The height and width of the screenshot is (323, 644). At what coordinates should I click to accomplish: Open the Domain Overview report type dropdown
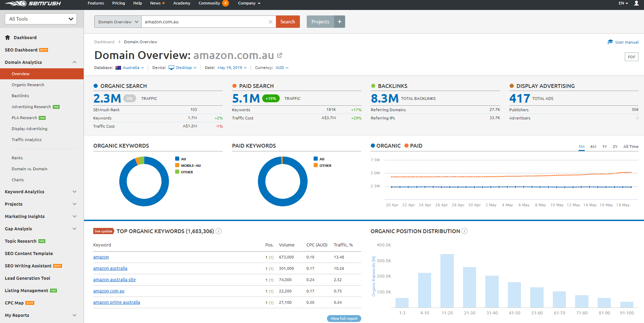[118, 22]
